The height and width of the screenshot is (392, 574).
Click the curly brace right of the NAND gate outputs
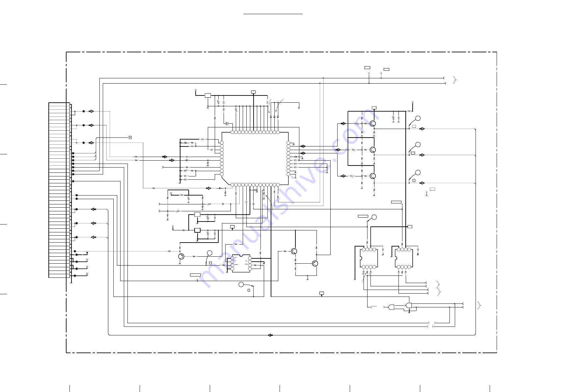pos(479,305)
